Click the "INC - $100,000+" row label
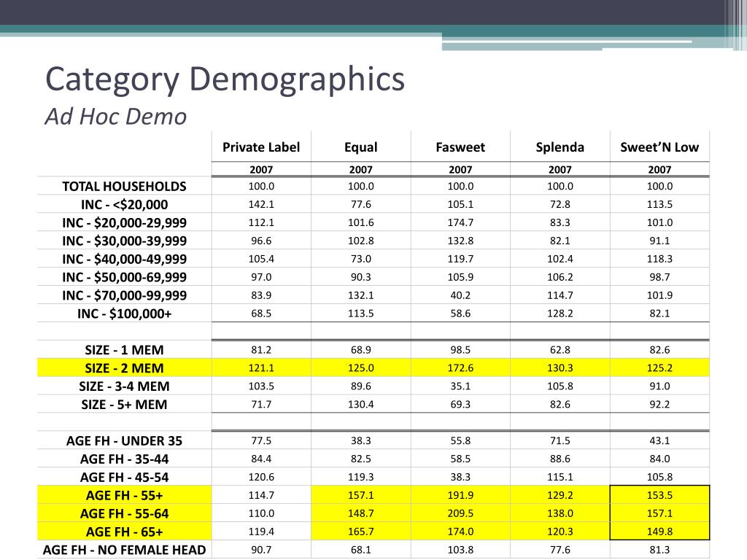Screen dimensions: 747x560 tap(124, 314)
